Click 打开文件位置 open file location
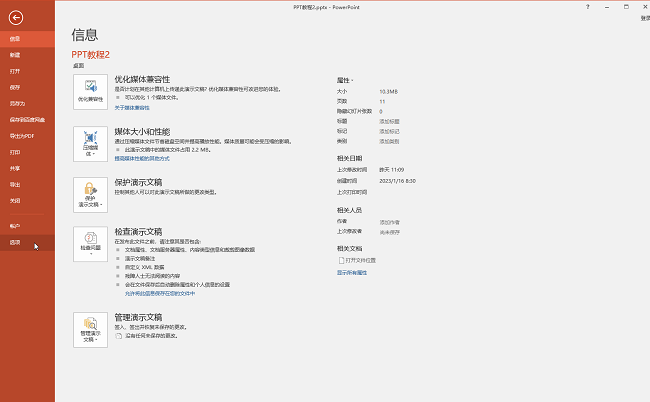 (x=360, y=260)
